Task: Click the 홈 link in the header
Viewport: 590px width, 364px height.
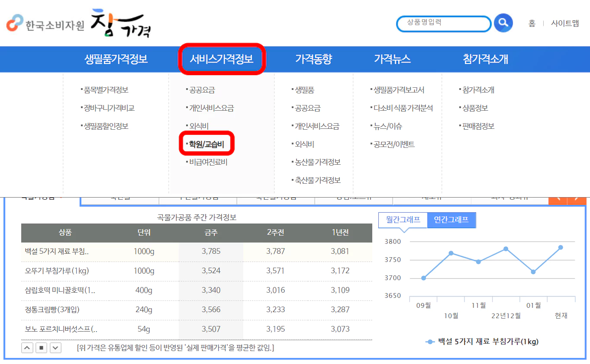Action: [x=532, y=23]
